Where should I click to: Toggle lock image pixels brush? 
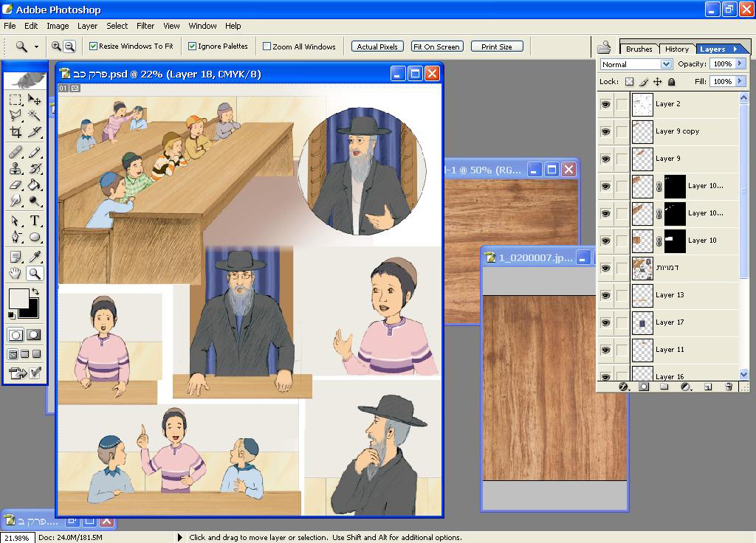(x=644, y=82)
